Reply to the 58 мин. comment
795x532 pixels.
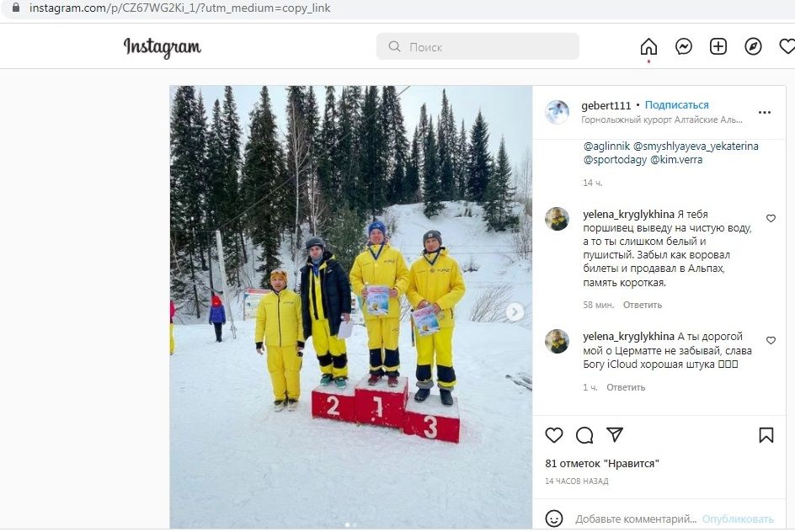[x=642, y=305]
